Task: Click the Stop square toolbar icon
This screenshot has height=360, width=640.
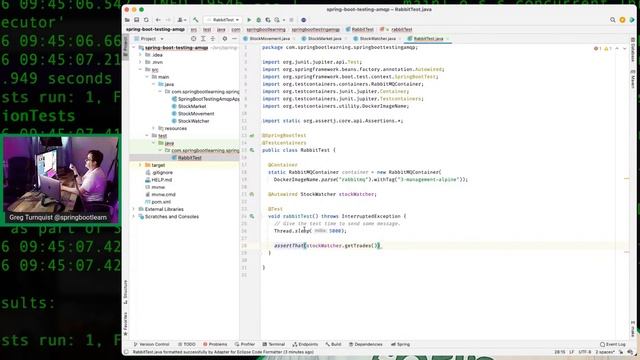Action: [x=291, y=20]
